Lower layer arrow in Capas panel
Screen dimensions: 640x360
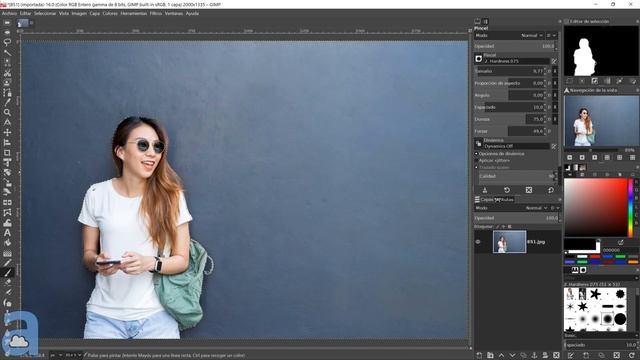click(x=512, y=356)
